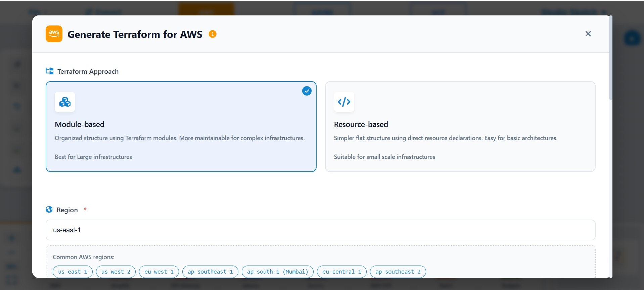This screenshot has width=644, height=290.
Task: Click the 'Common AWS regions:' label
Action: pyautogui.click(x=84, y=257)
